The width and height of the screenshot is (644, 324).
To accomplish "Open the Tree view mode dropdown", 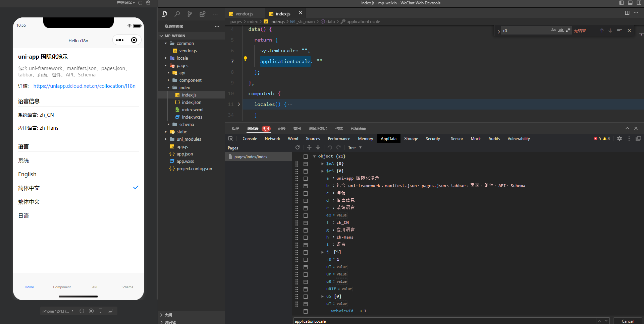I will pyautogui.click(x=355, y=147).
